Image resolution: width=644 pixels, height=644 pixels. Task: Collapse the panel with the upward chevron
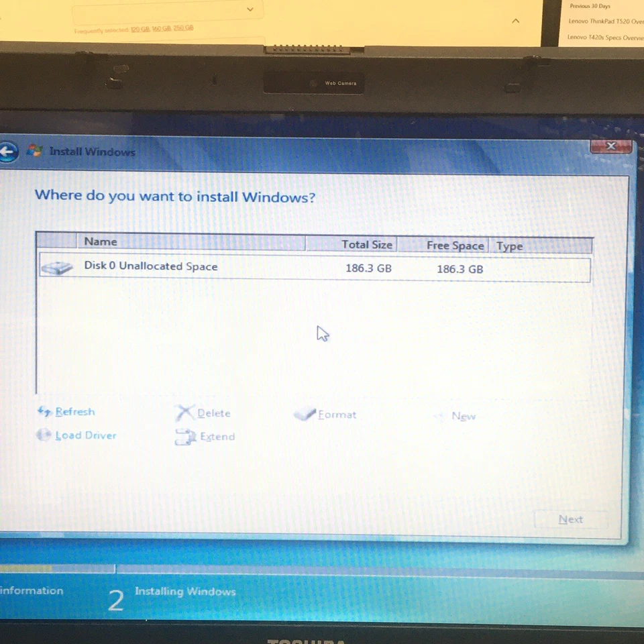(515, 21)
